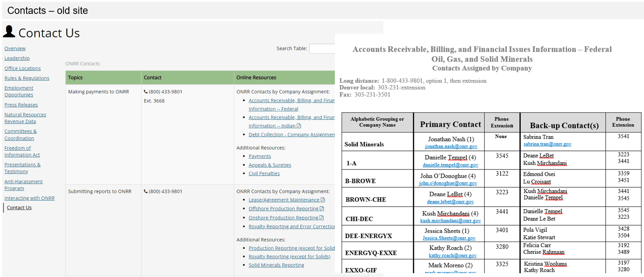
Task: Click the person icon beside Contact Us heading
Action: 9,32
